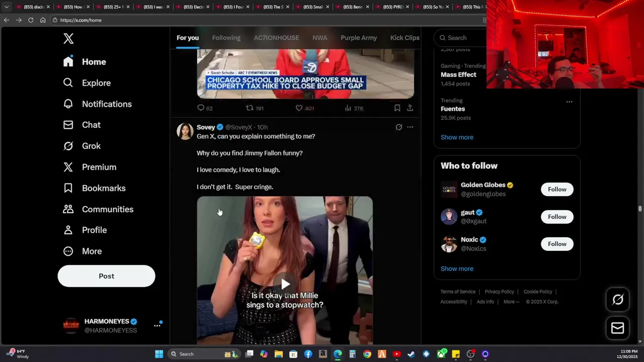Image resolution: width=644 pixels, height=362 pixels.
Task: Open Amazon from the taskbar
Action: [323, 354]
